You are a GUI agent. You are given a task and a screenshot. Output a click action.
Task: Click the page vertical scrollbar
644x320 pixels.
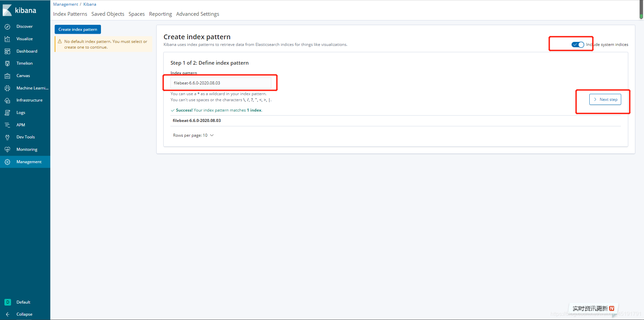[x=641, y=10]
